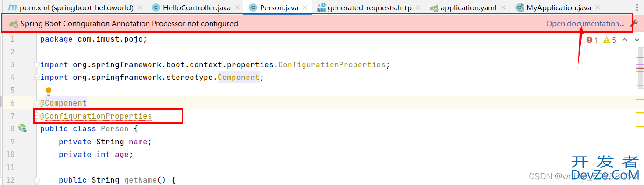Go to previous highlighted error arrow

[625, 40]
